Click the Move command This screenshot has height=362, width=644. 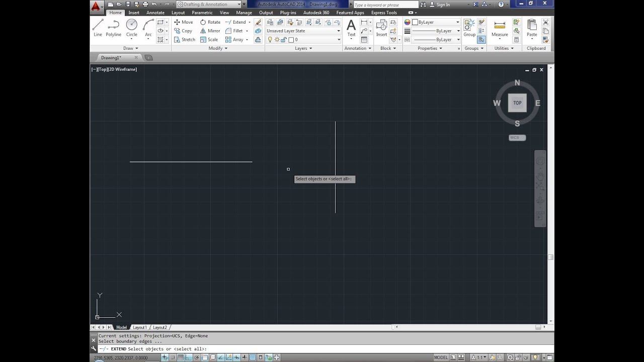pyautogui.click(x=183, y=22)
